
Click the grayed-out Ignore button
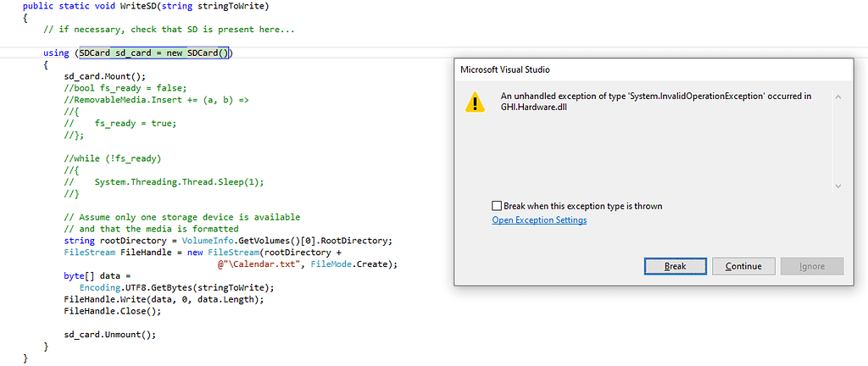point(811,266)
